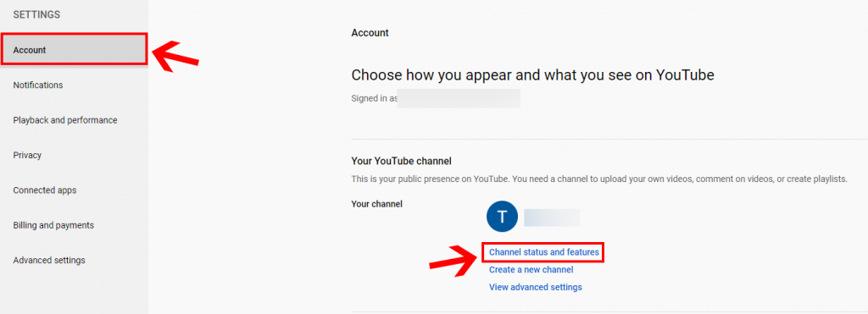
Task: Open the Account settings section
Action: point(75,50)
